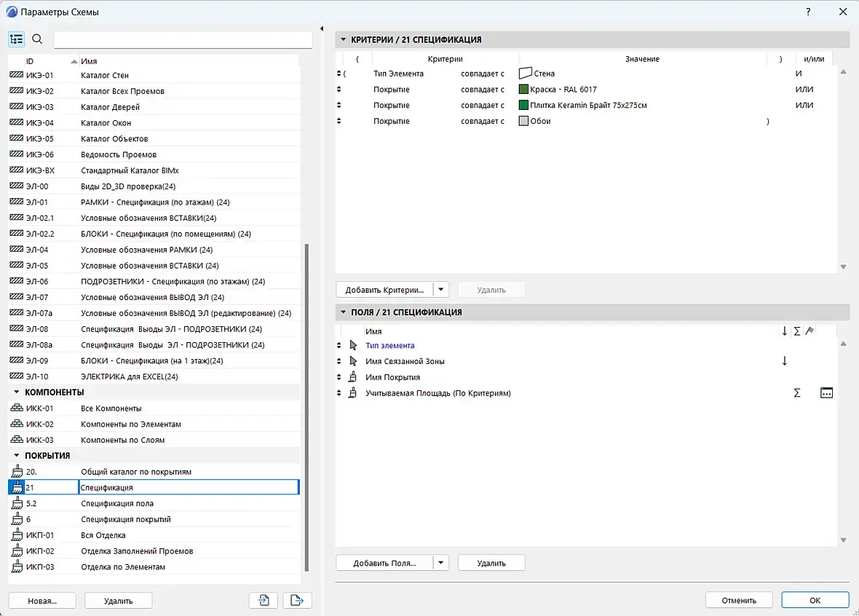Screen dimensions: 859x616
Task: Click the sum icon in Учитываемая Площадь row
Action: pos(797,393)
